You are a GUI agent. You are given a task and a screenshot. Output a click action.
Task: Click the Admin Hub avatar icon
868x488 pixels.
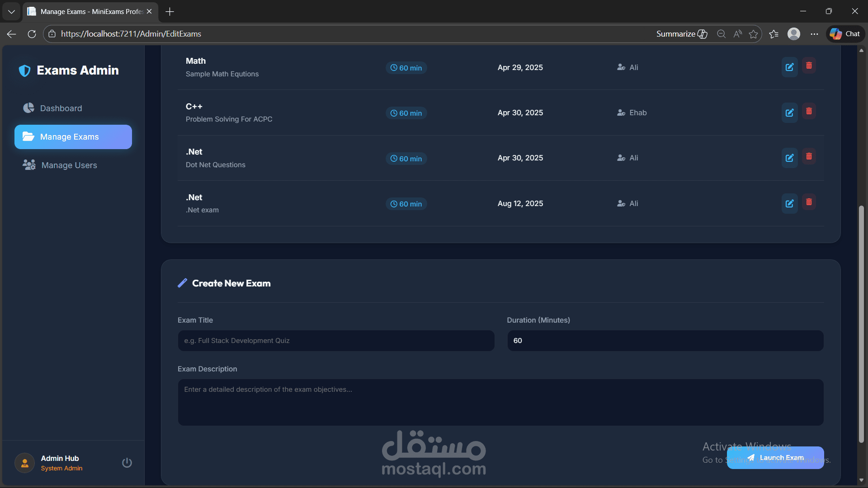pyautogui.click(x=25, y=463)
